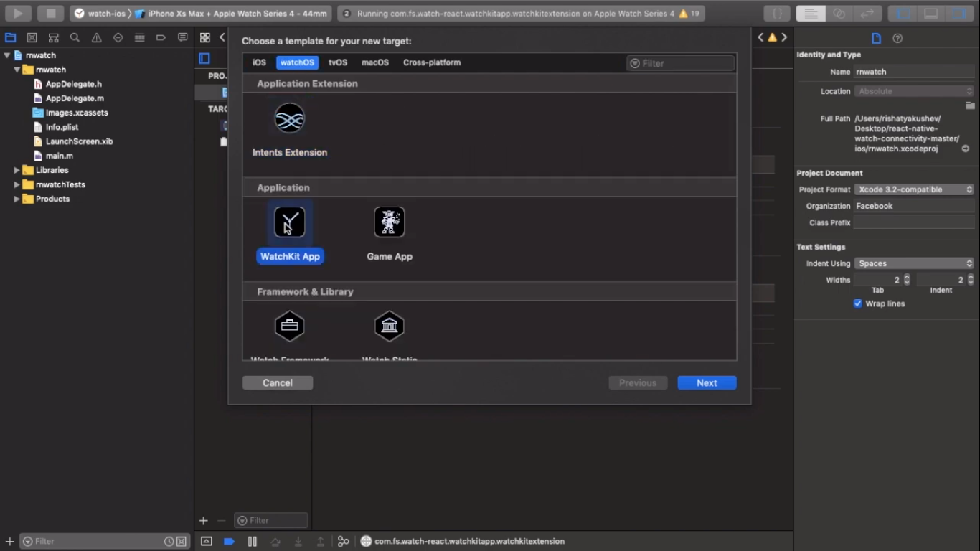Viewport: 980px width, 551px height.
Task: Click the Run (play) button in the toolbar
Action: [x=18, y=13]
